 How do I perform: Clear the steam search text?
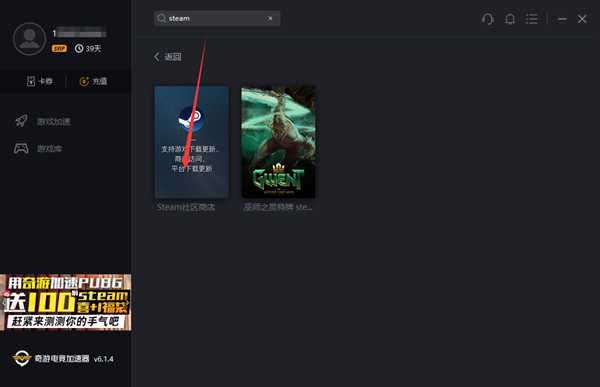click(270, 18)
